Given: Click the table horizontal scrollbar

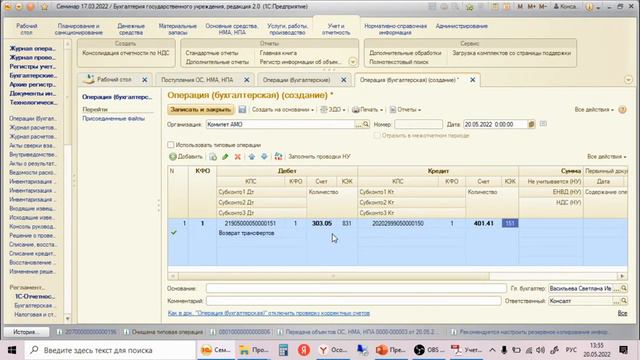Looking at the screenshot, I should [333, 276].
